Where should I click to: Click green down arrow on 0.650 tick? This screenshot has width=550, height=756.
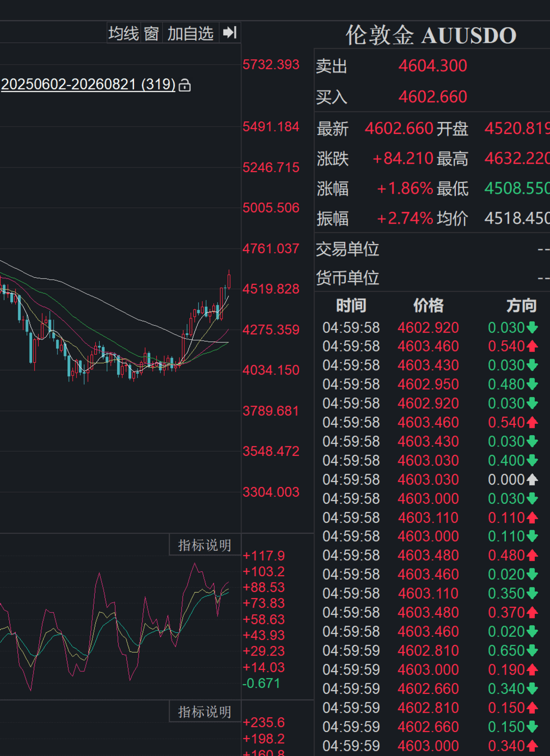[x=532, y=651]
